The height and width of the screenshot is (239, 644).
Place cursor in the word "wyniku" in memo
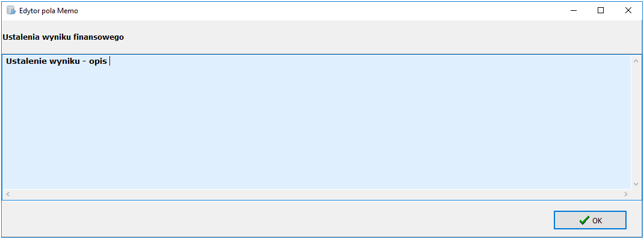tap(64, 61)
